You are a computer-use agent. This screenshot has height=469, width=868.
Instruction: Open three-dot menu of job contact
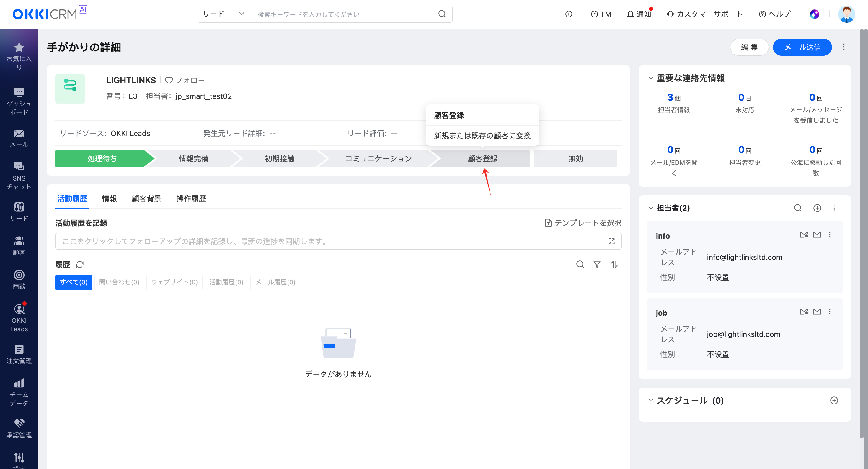tap(830, 311)
